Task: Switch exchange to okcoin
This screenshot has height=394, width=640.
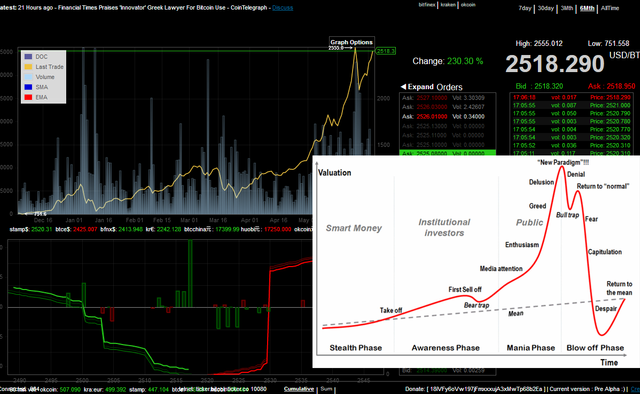Action: [468, 5]
